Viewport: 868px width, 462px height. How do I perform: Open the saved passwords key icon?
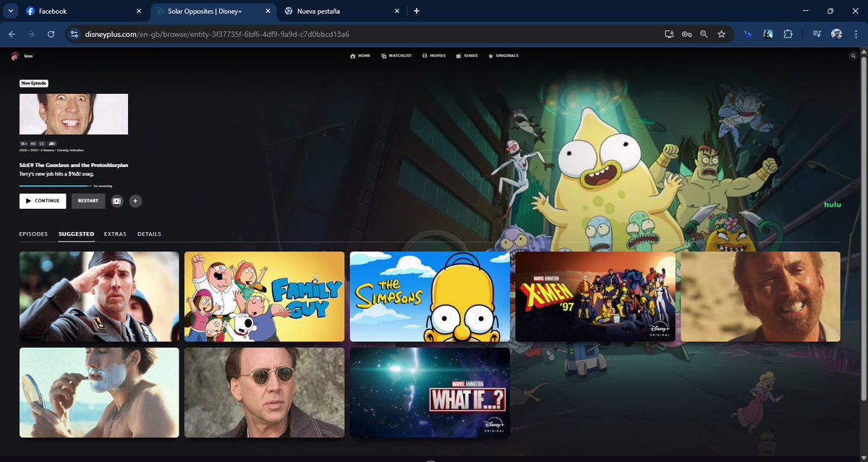click(x=686, y=34)
